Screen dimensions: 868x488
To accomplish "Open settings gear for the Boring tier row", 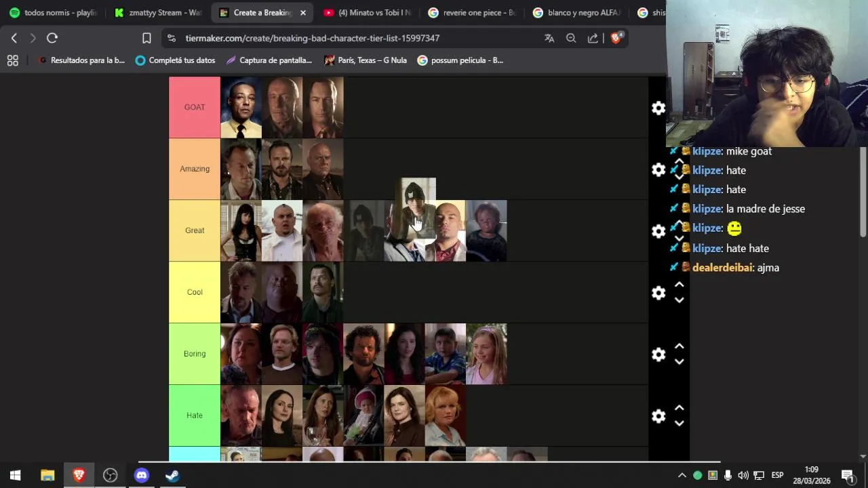I will [658, 354].
